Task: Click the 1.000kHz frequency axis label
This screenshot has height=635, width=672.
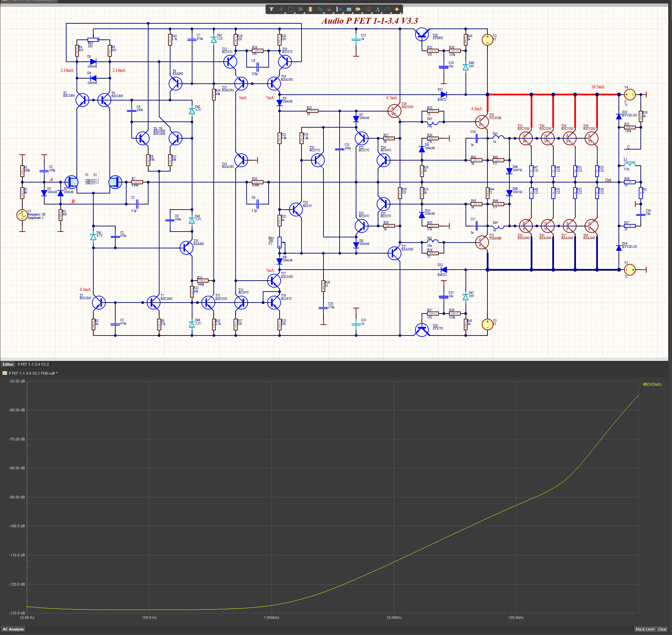Action: click(271, 618)
